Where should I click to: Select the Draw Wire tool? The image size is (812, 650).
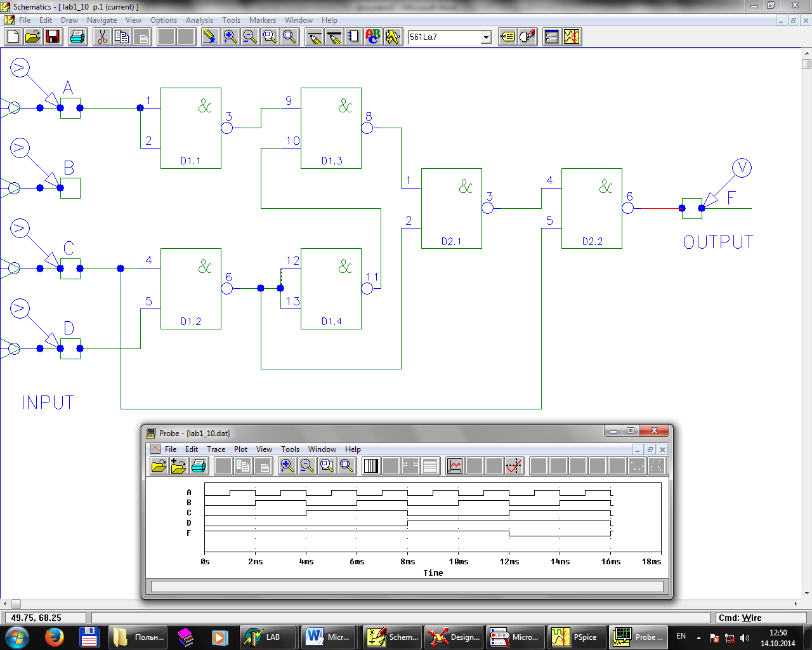pyautogui.click(x=314, y=37)
